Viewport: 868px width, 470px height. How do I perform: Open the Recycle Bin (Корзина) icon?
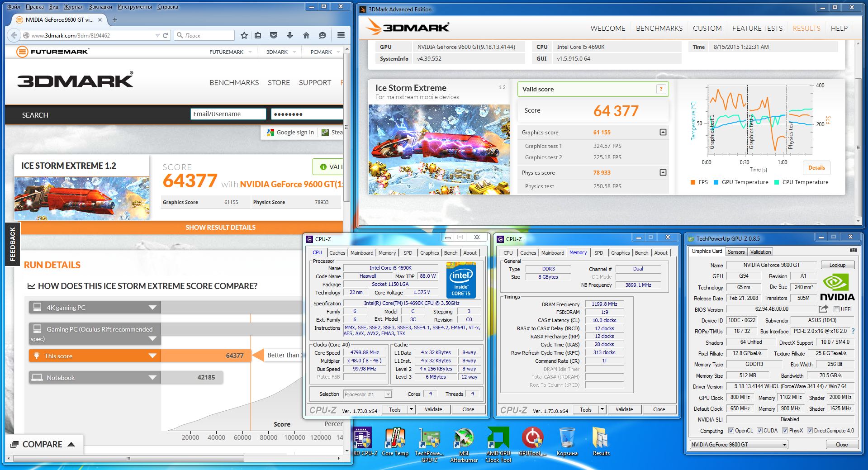point(567,442)
